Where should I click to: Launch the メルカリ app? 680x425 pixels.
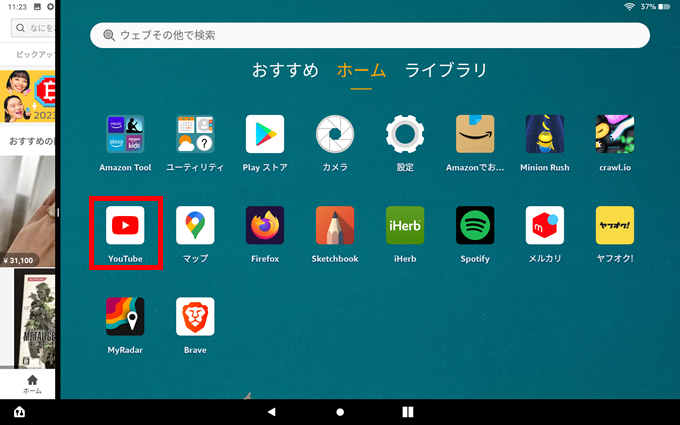545,225
